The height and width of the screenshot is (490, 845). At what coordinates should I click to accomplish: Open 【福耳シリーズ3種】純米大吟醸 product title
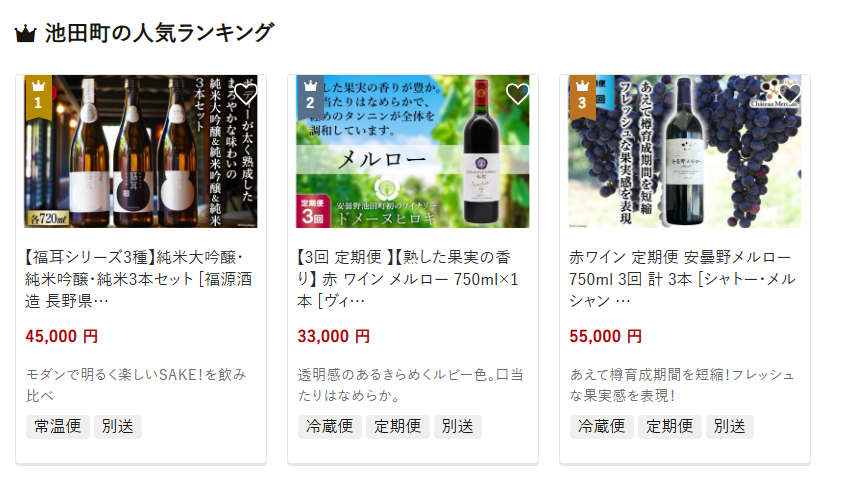pyautogui.click(x=138, y=279)
